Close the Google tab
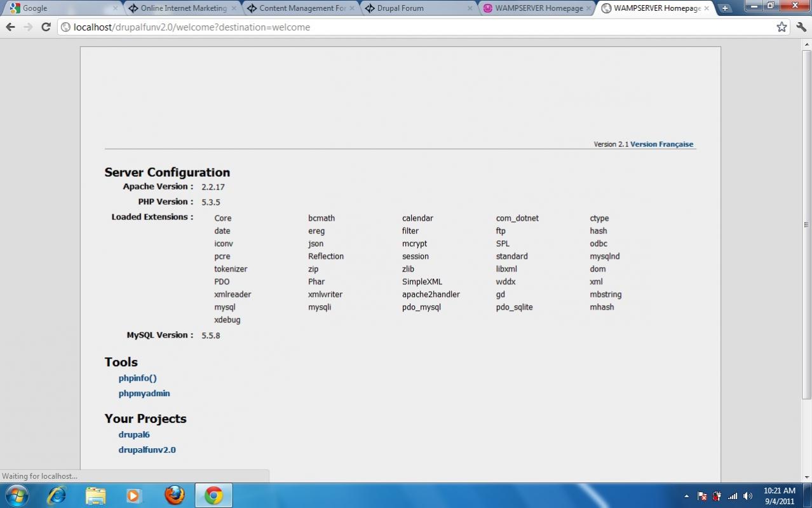 click(116, 8)
